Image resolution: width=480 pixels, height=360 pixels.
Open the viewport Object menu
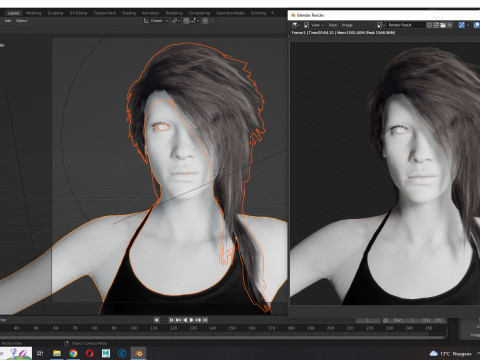21,21
